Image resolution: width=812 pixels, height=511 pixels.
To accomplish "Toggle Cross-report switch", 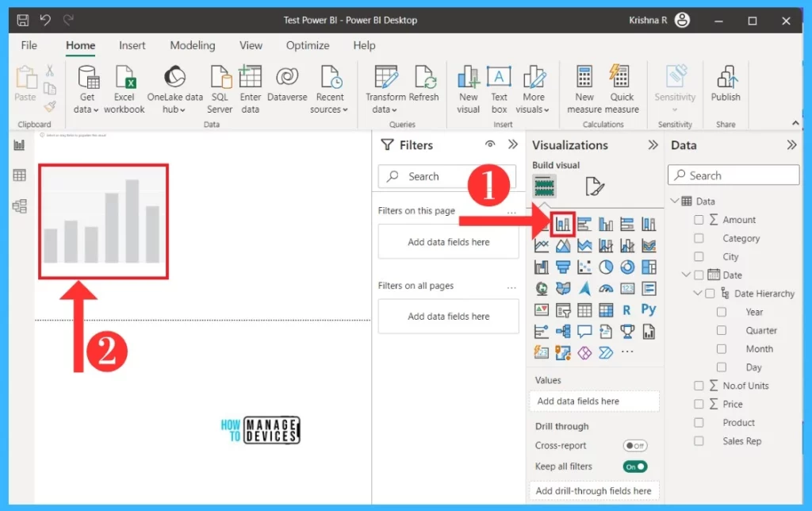I will (635, 446).
